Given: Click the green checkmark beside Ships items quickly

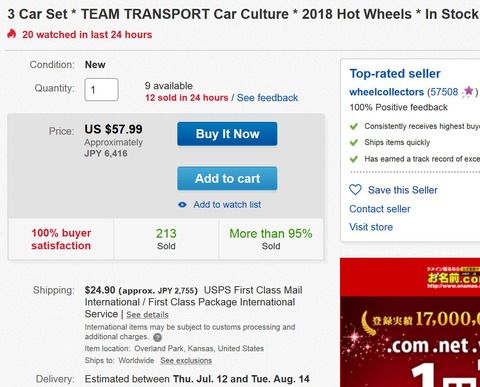Looking at the screenshot, I should pyautogui.click(x=354, y=143).
